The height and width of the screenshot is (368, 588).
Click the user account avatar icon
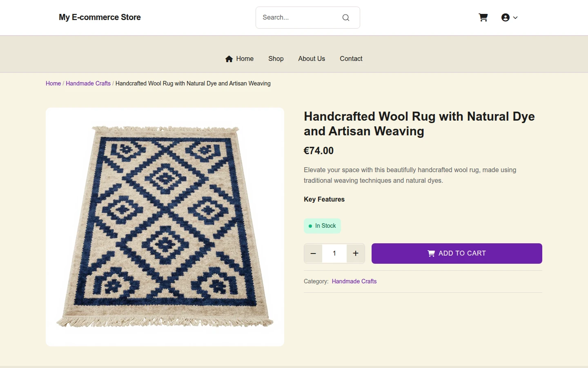pyautogui.click(x=506, y=18)
